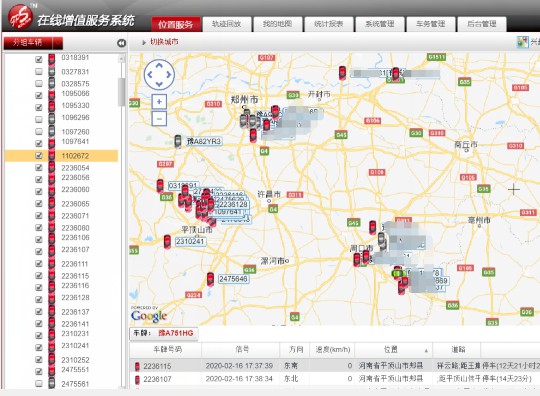Viewport: 540px width, 396px height.
Task: Sort by the 位置 column arrow
Action: tap(426, 351)
